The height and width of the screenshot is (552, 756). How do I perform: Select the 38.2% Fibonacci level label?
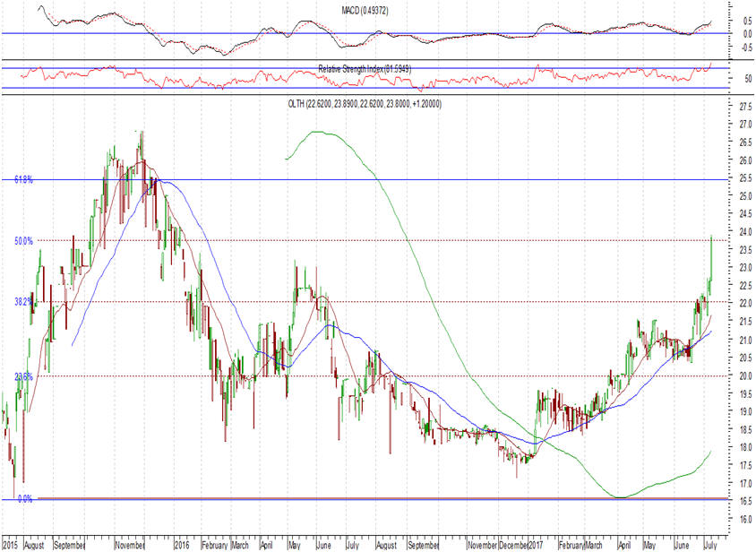pyautogui.click(x=23, y=303)
